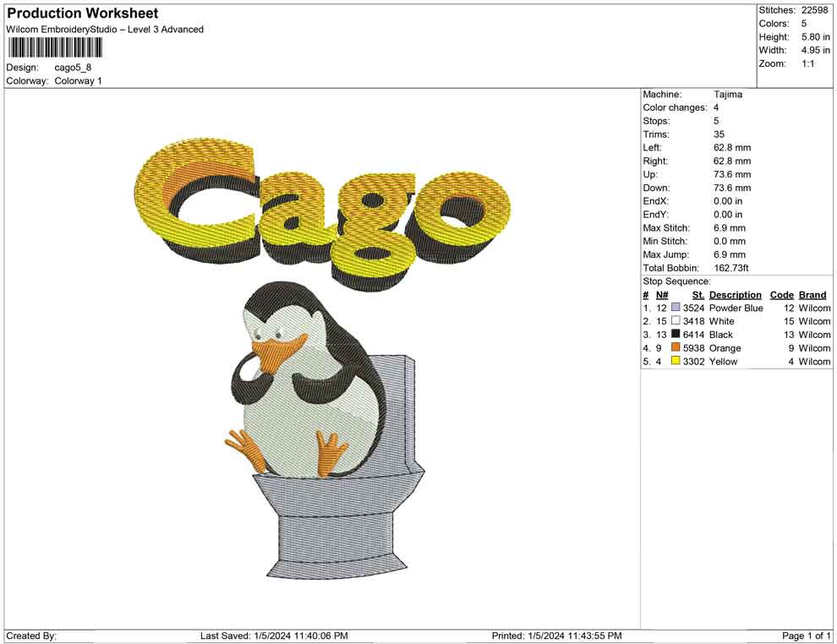Click the 'Description' column header
The width and height of the screenshot is (837, 644).
(735, 295)
